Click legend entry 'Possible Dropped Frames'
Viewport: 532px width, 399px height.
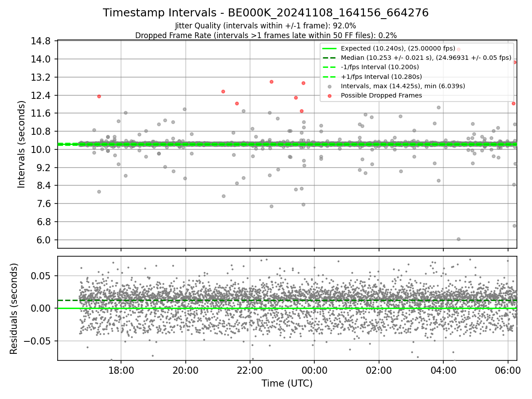tap(381, 95)
